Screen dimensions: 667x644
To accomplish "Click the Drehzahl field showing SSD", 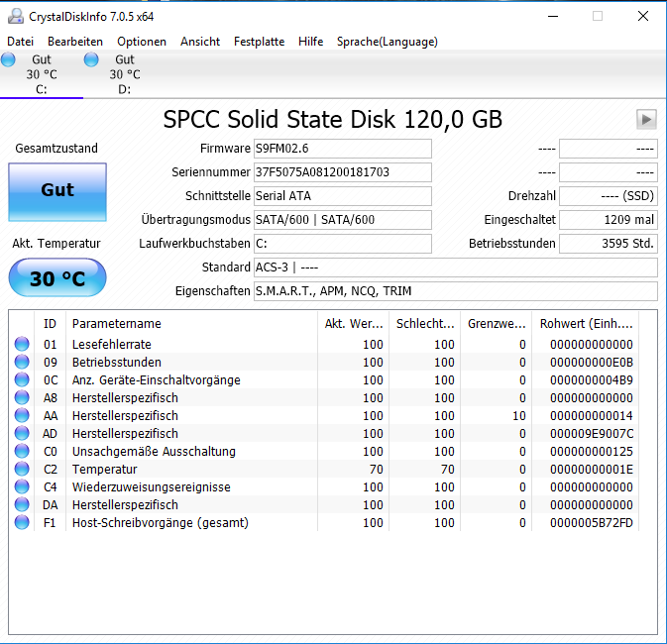I will (609, 196).
